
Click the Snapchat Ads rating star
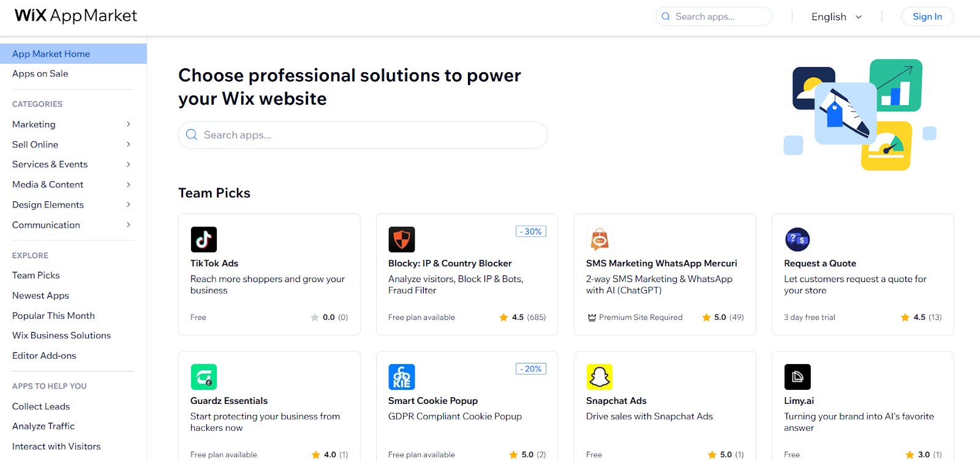pos(712,455)
